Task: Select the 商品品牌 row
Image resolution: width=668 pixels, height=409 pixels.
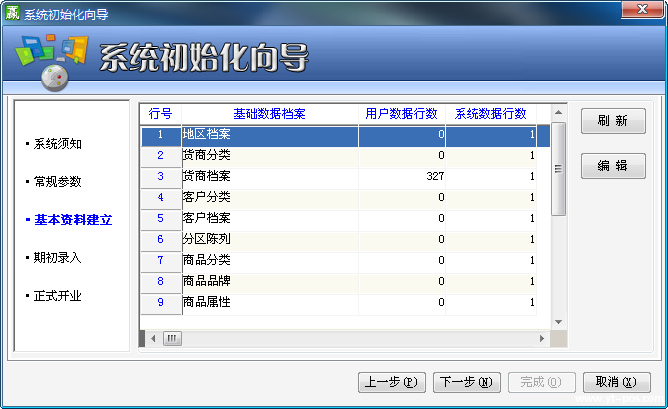Action: [x=339, y=283]
